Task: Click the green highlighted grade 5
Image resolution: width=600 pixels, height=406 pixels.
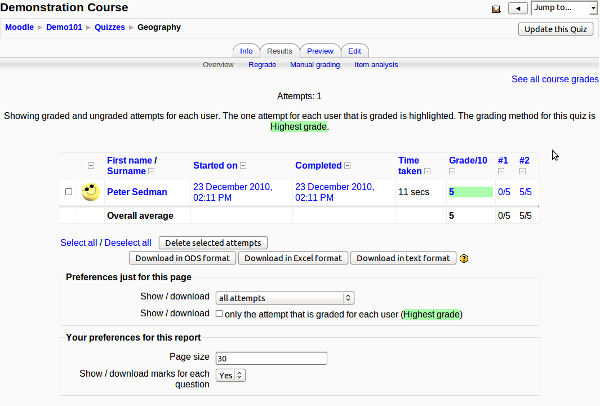Action: [x=469, y=191]
